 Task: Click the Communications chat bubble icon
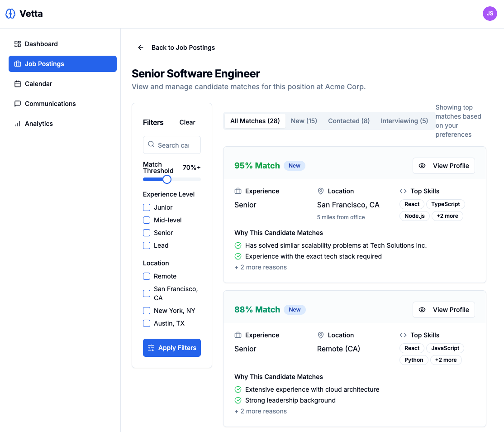(x=18, y=104)
